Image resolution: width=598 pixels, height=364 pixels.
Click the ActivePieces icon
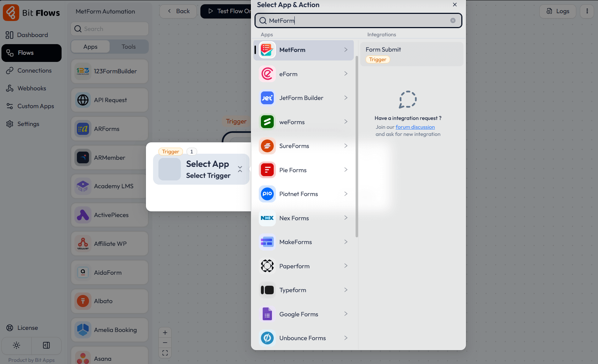coord(83,215)
